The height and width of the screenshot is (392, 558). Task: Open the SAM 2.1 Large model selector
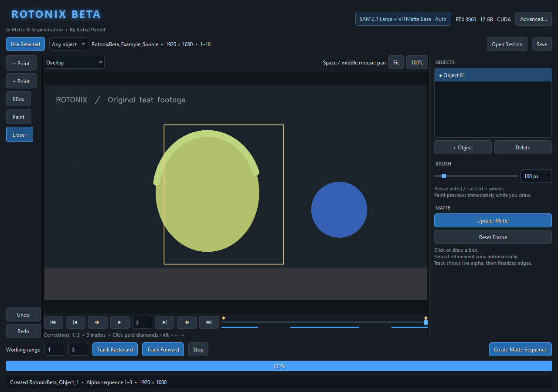[x=403, y=19]
